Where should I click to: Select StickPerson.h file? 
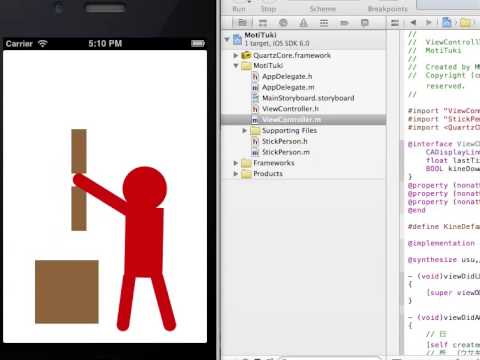pos(285,141)
